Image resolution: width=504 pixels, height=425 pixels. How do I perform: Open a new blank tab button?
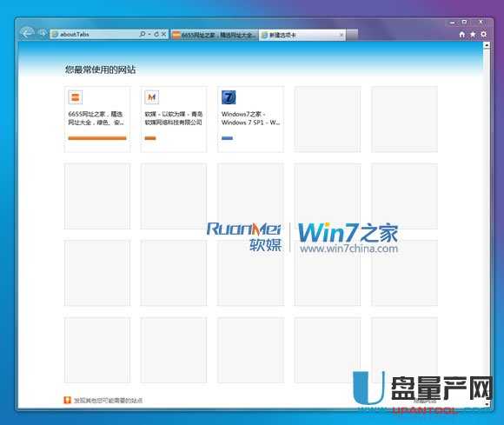(352, 35)
